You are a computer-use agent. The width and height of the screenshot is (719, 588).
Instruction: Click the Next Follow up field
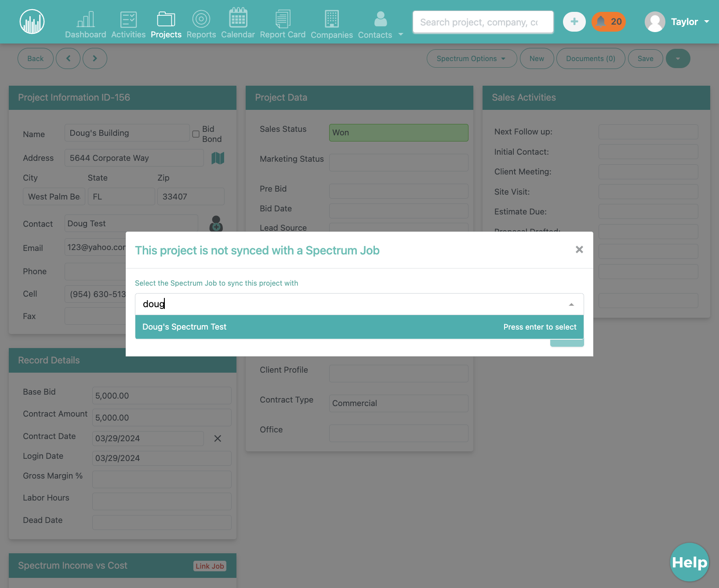tap(648, 132)
